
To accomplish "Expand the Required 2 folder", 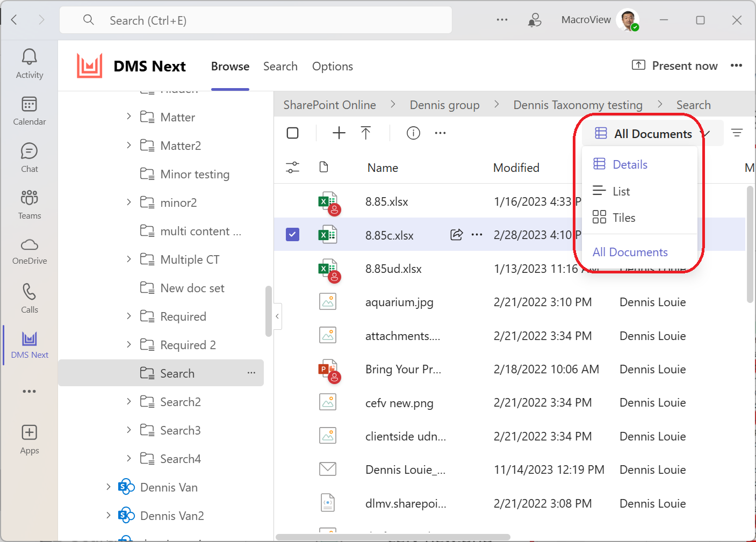I will point(128,344).
